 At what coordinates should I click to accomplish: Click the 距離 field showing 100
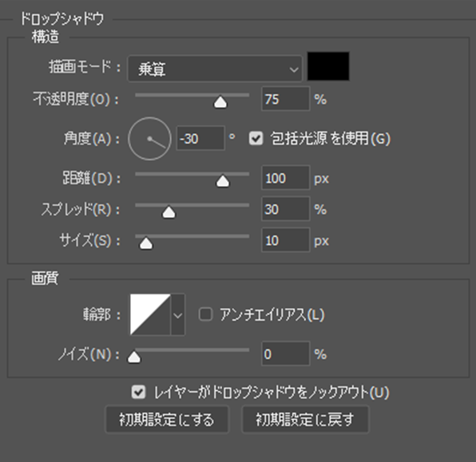[x=285, y=178]
